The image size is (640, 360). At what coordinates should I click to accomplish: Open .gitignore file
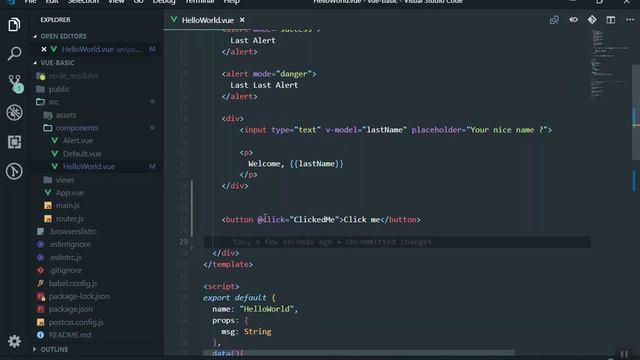65,270
